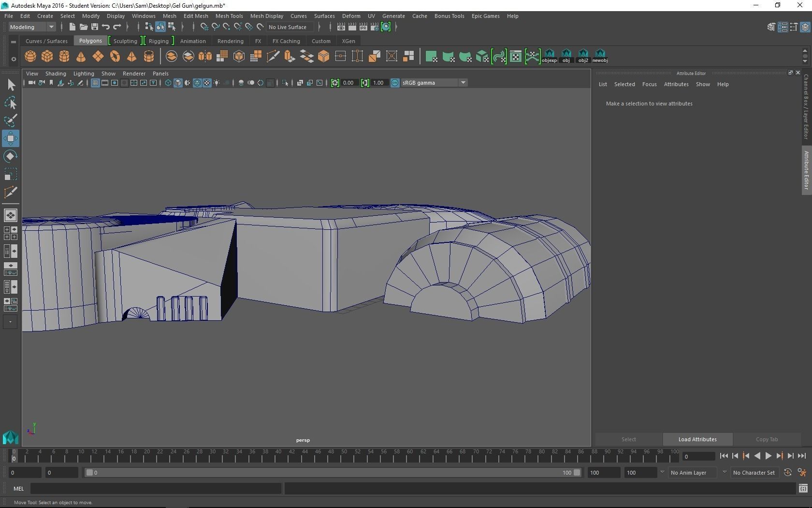Image resolution: width=812 pixels, height=508 pixels.
Task: Click the Mirror geometry shelf icon
Action: pyautogui.click(x=205, y=56)
